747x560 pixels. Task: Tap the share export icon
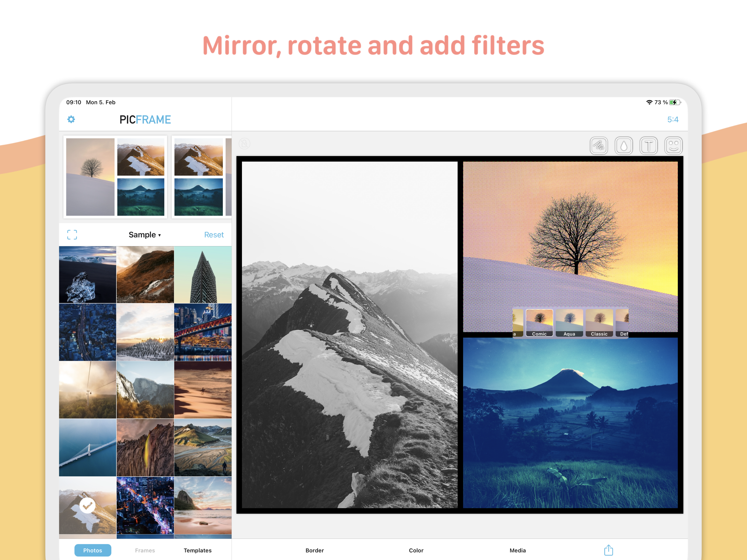(608, 550)
